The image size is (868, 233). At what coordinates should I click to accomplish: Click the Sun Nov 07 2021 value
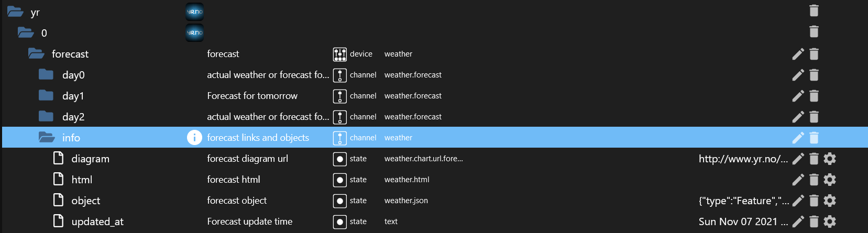coord(743,221)
